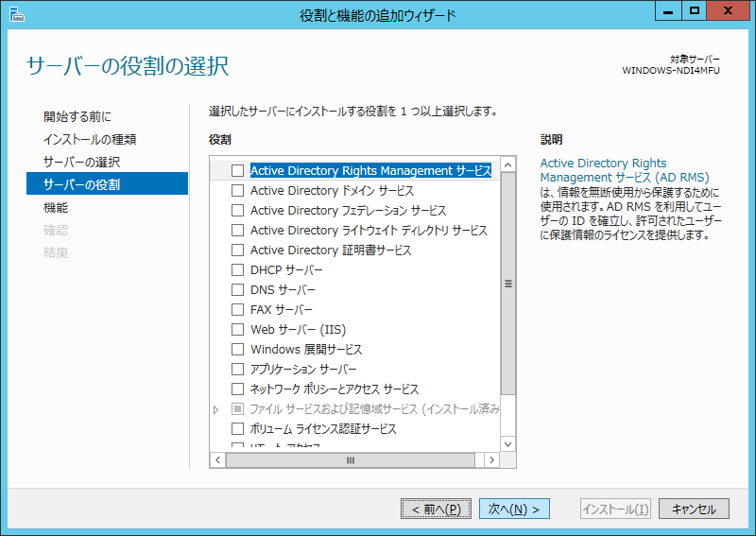The width and height of the screenshot is (756, 536).
Task: Go to 開始する前に step in sidebar
Action: 77,117
